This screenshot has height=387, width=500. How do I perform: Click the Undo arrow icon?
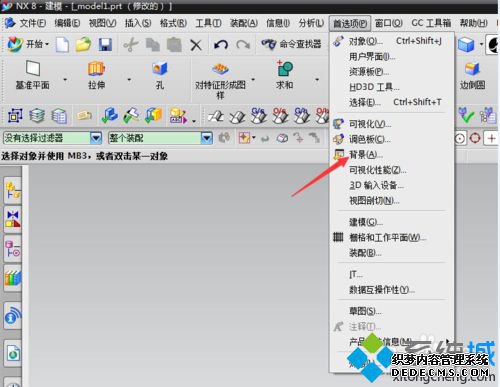pyautogui.click(x=221, y=44)
